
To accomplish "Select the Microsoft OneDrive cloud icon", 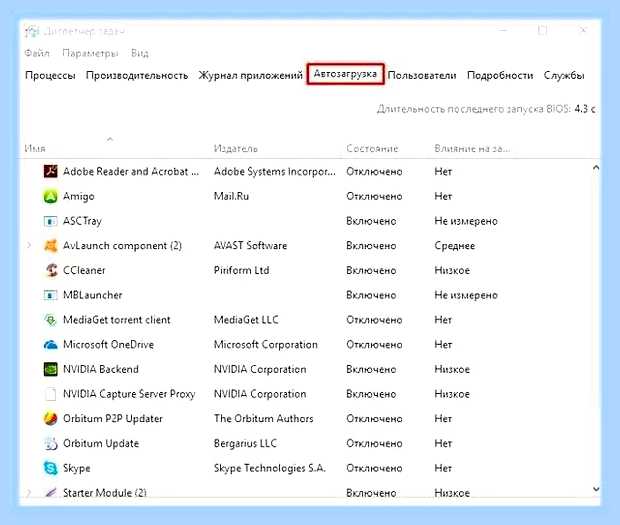I will (x=50, y=345).
